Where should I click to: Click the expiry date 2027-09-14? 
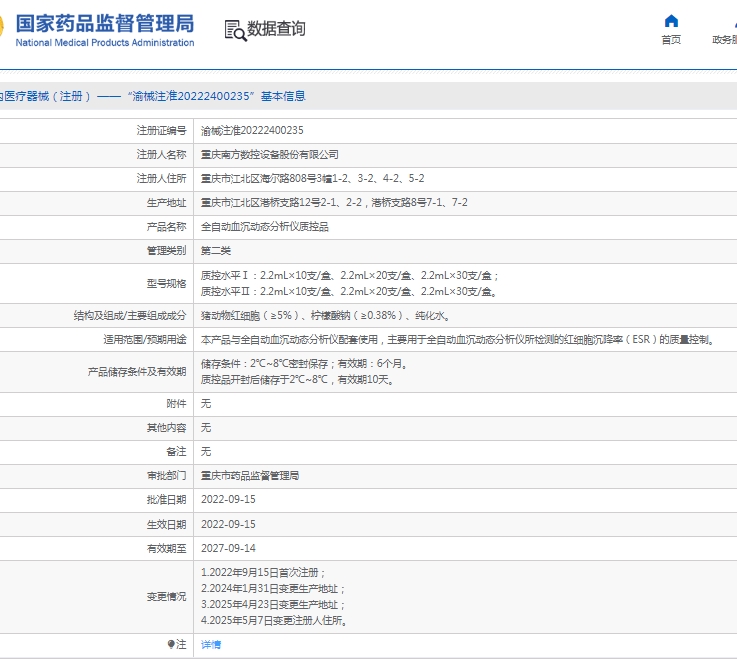pyautogui.click(x=228, y=548)
